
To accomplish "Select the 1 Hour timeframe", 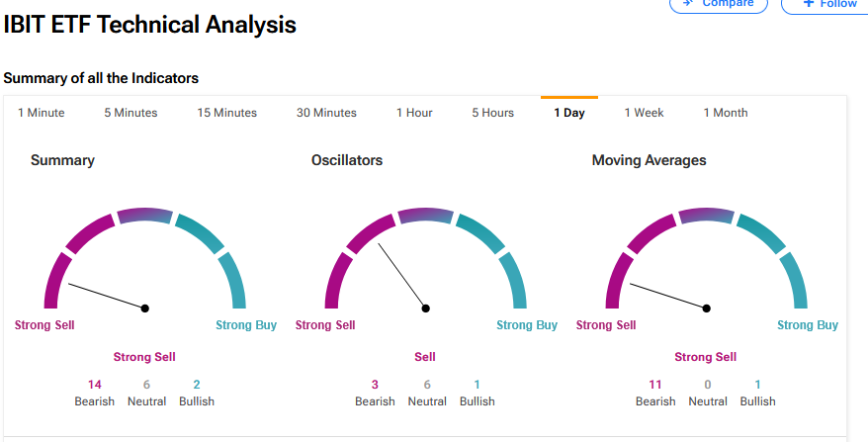I will pos(414,113).
